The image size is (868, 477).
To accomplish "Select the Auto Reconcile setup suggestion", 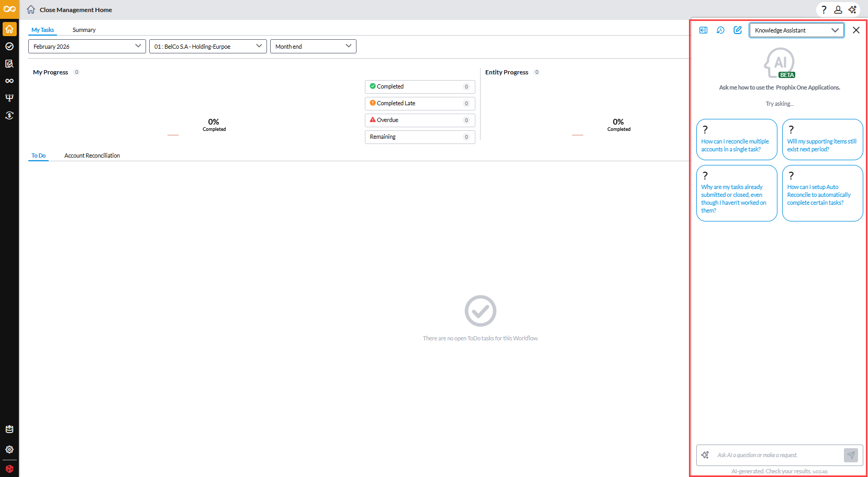I will 822,193.
